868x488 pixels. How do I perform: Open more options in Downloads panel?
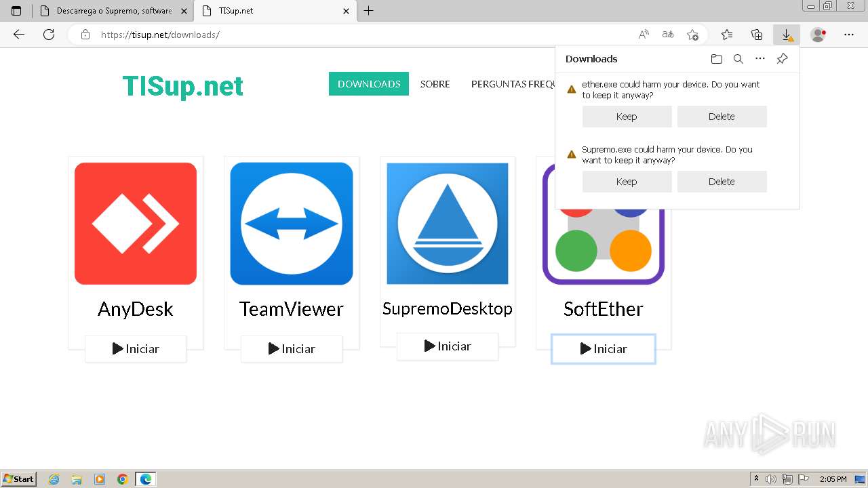point(760,59)
